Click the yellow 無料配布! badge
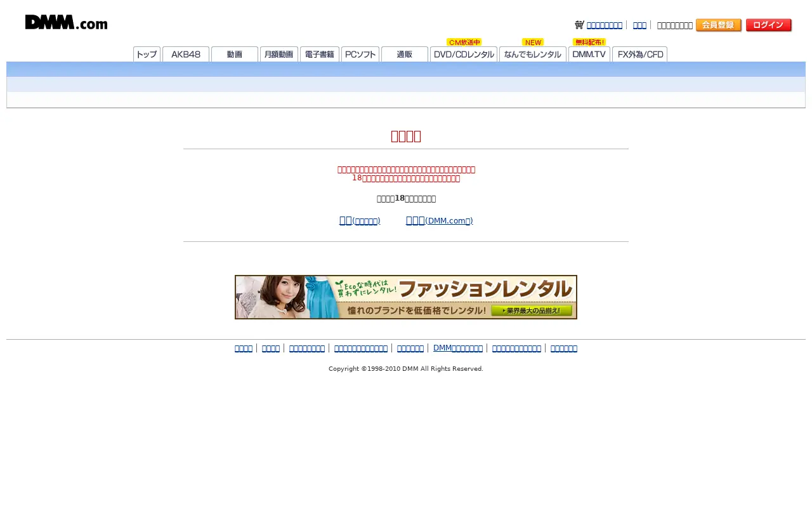This screenshot has height=508, width=812. coord(589,42)
